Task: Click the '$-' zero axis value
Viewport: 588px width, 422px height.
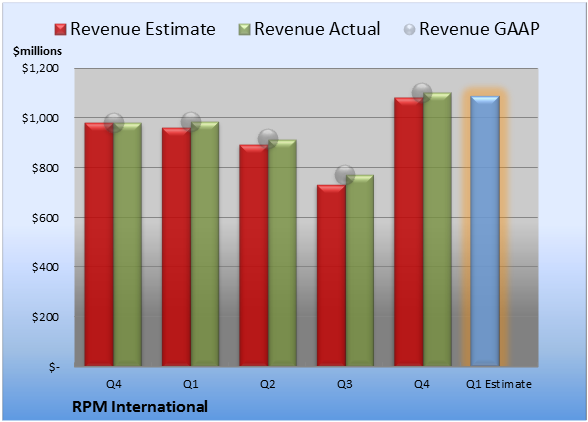Action: [54, 367]
